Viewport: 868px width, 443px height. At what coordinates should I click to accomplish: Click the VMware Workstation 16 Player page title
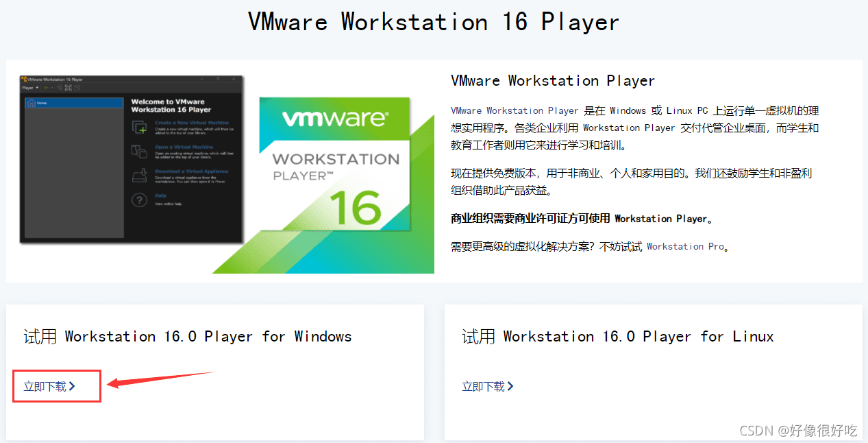(434, 22)
